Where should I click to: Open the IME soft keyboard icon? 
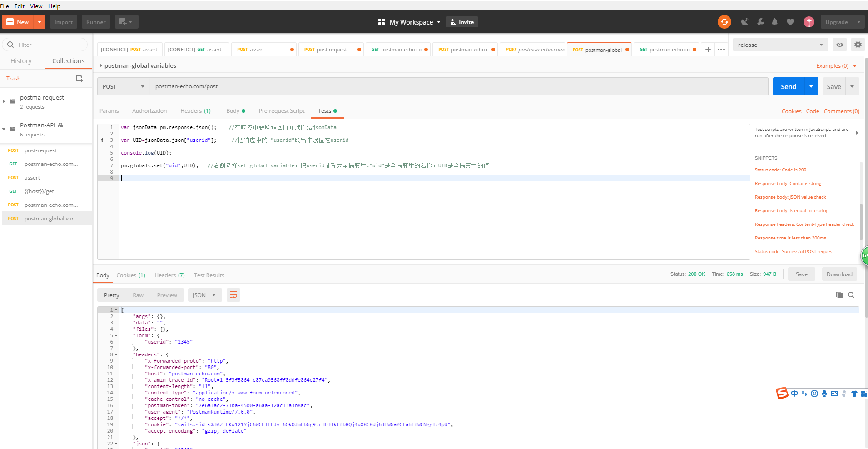click(x=834, y=394)
